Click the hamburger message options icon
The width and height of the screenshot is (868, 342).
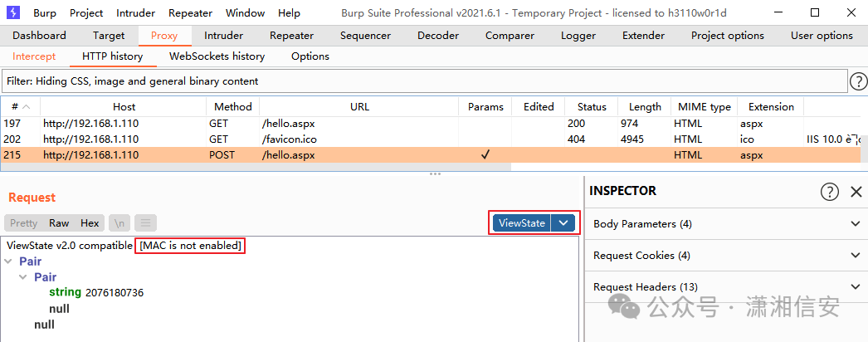(x=145, y=223)
